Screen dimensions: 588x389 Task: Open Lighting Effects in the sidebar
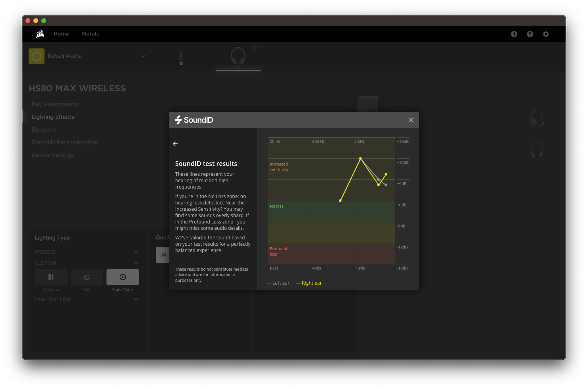point(53,117)
